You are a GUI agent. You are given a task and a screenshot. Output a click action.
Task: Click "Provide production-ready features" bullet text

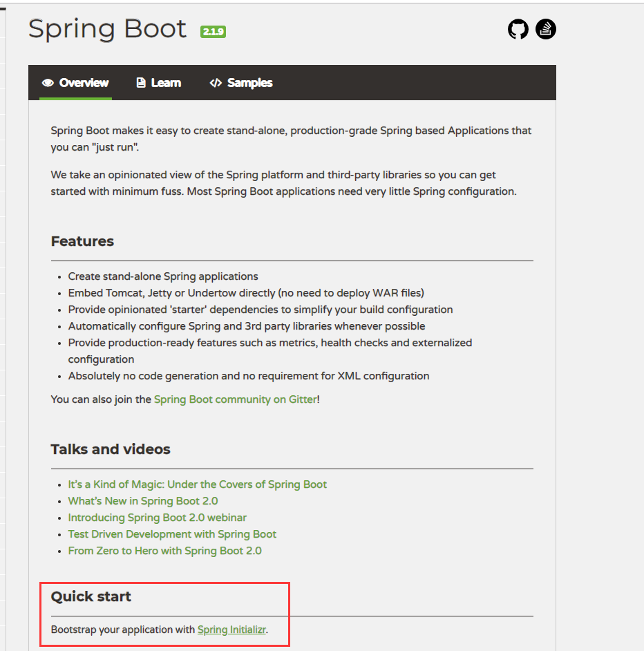click(x=270, y=351)
